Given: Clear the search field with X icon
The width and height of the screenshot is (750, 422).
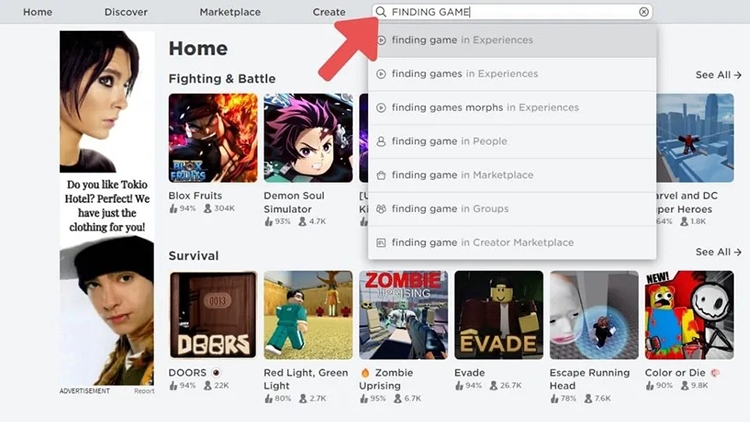Looking at the screenshot, I should 644,12.
